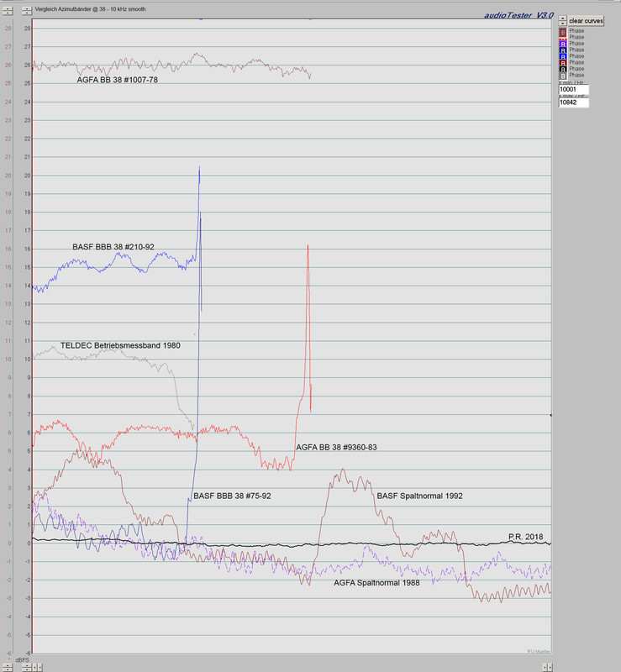Click the red spike peak near 16
This screenshot has width=621, height=672.
click(308, 246)
